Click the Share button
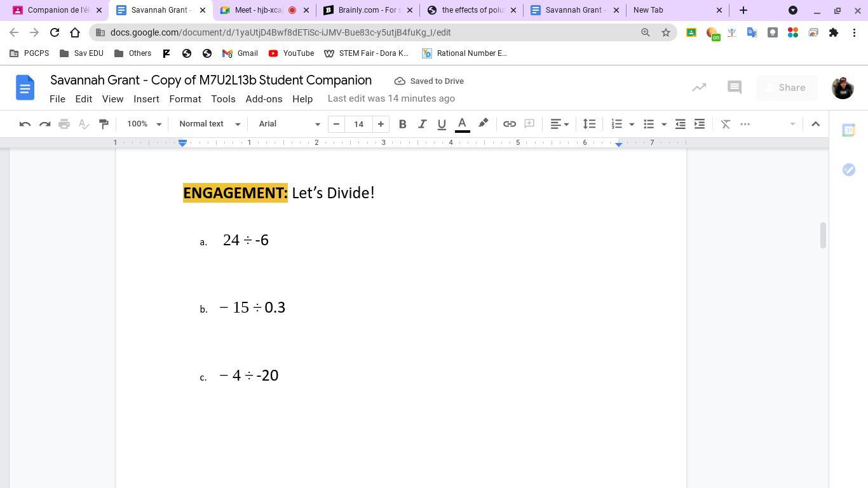 coord(787,88)
